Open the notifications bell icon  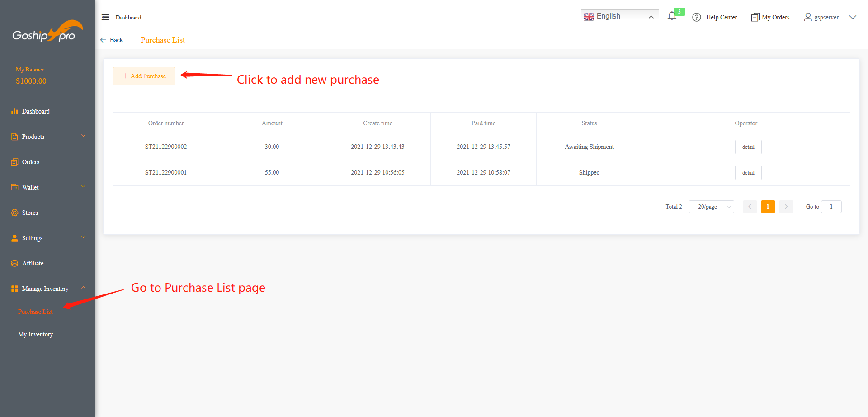click(x=672, y=17)
